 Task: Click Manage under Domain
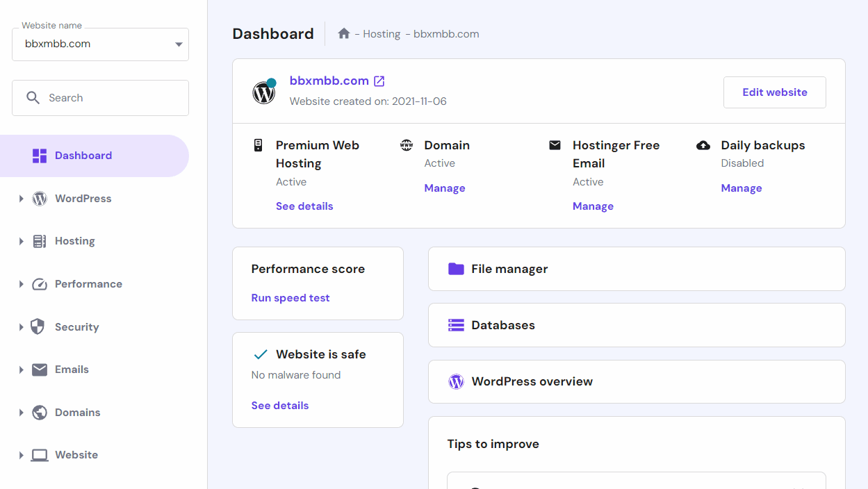(445, 188)
